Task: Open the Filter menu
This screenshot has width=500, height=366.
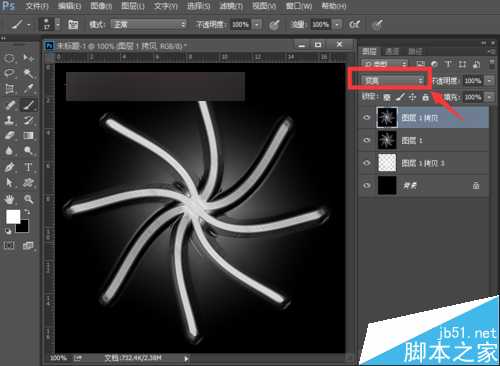Action: [x=231, y=6]
